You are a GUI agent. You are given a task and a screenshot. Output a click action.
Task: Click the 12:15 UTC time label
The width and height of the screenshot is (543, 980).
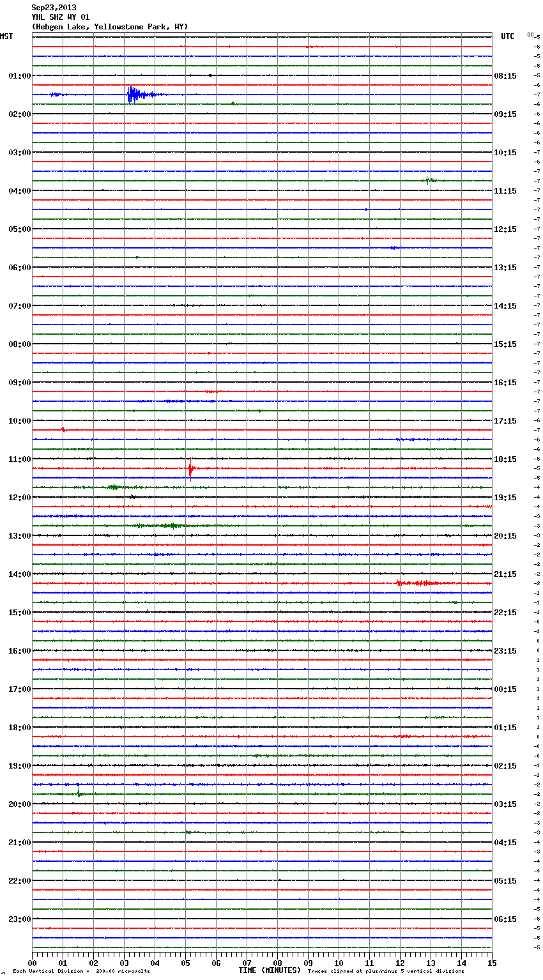point(505,229)
